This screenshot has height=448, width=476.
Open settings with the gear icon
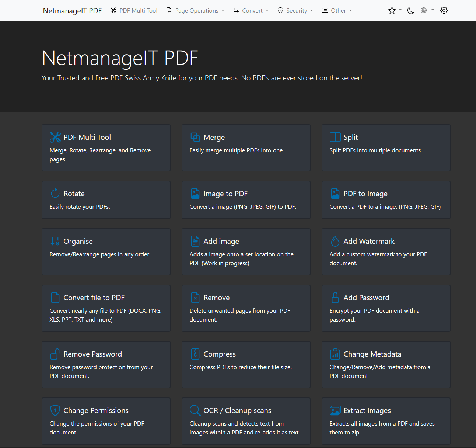pos(444,10)
